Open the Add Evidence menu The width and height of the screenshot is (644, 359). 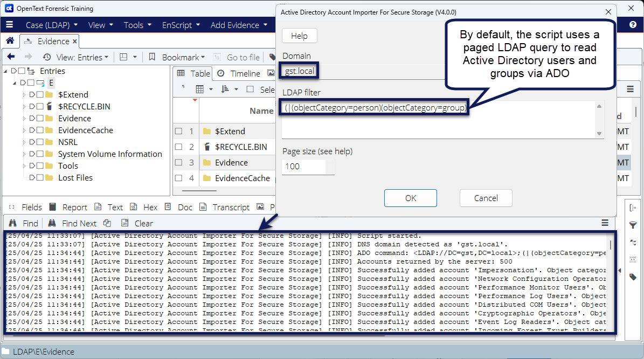tap(239, 25)
